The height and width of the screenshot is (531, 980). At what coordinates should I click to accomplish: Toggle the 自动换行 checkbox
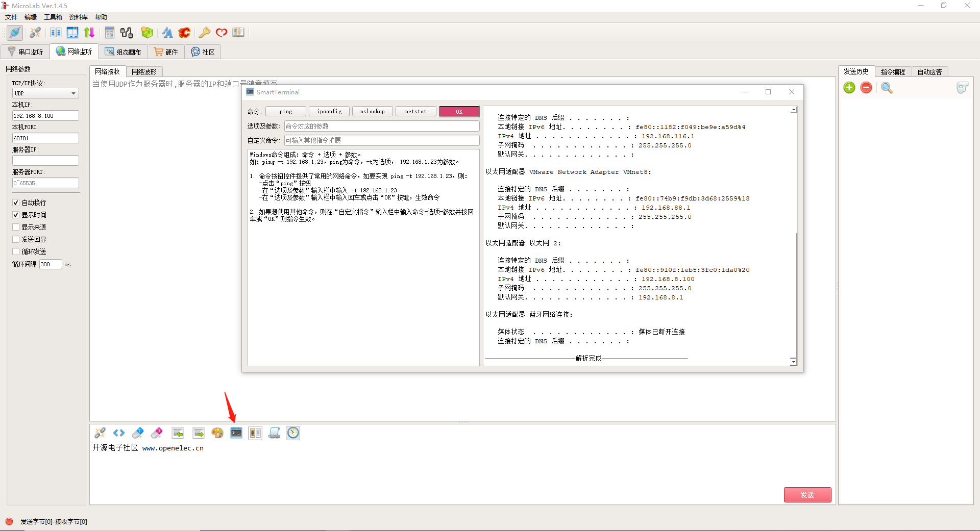coord(16,203)
